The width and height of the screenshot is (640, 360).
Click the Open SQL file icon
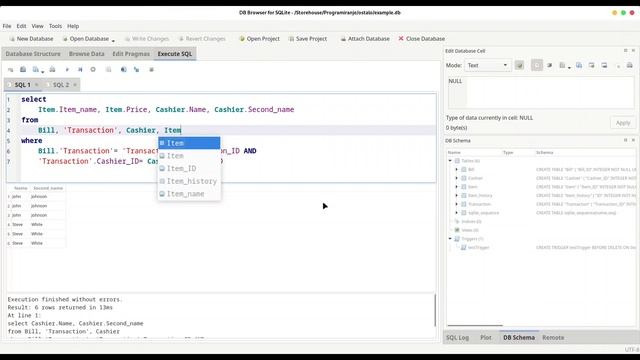tap(23, 70)
